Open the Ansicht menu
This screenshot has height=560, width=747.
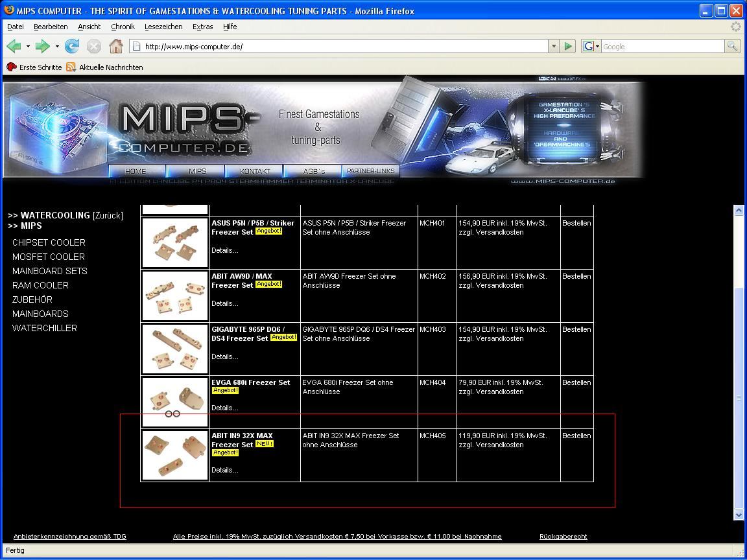coord(89,27)
